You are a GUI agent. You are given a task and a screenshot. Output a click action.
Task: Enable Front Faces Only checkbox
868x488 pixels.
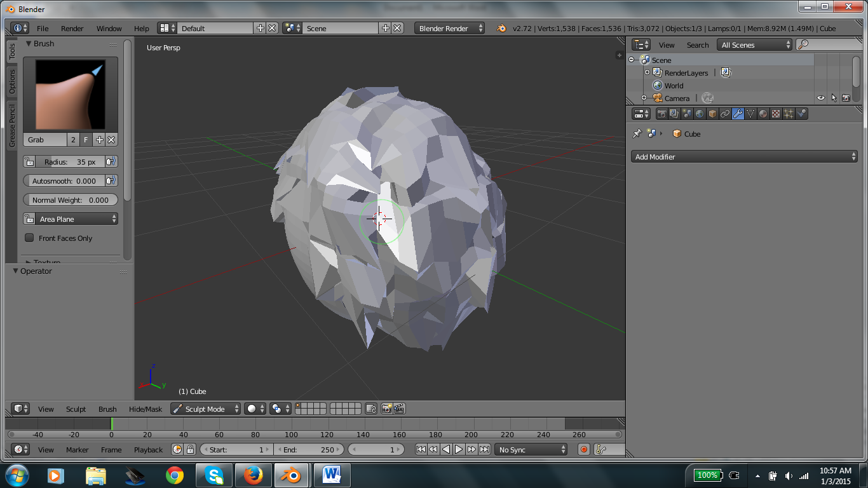coord(29,238)
